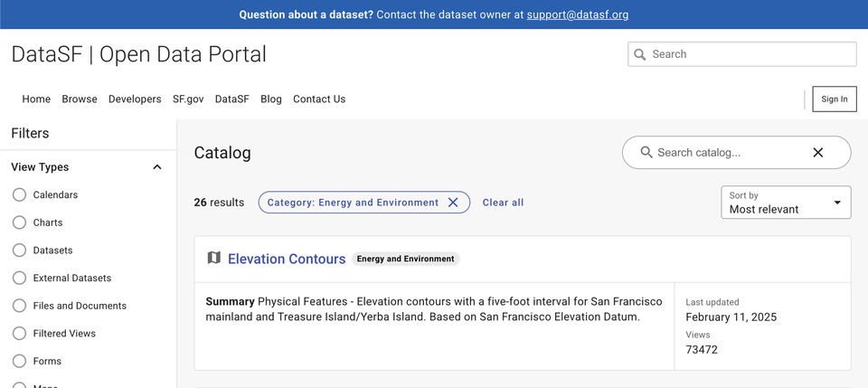
Task: Click the Elevation Contours summary description text
Action: (433, 309)
